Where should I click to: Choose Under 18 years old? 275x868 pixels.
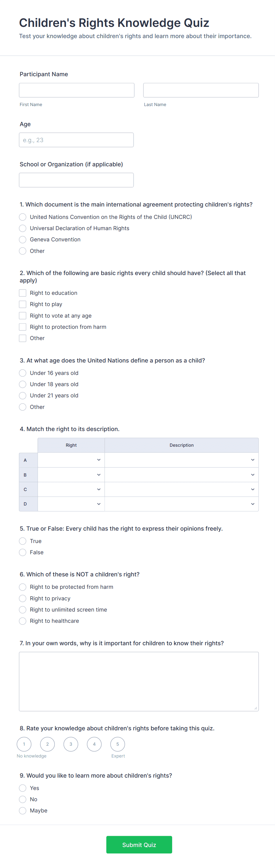(22, 384)
